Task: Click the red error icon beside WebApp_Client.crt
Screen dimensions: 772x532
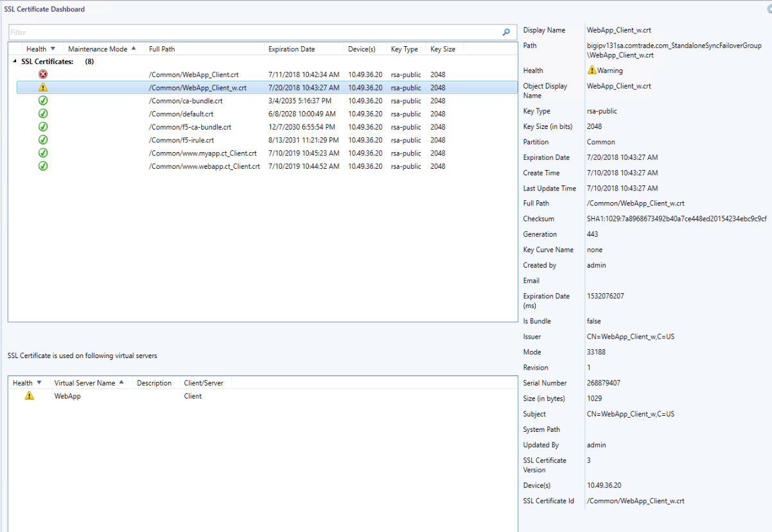Action: (x=42, y=74)
